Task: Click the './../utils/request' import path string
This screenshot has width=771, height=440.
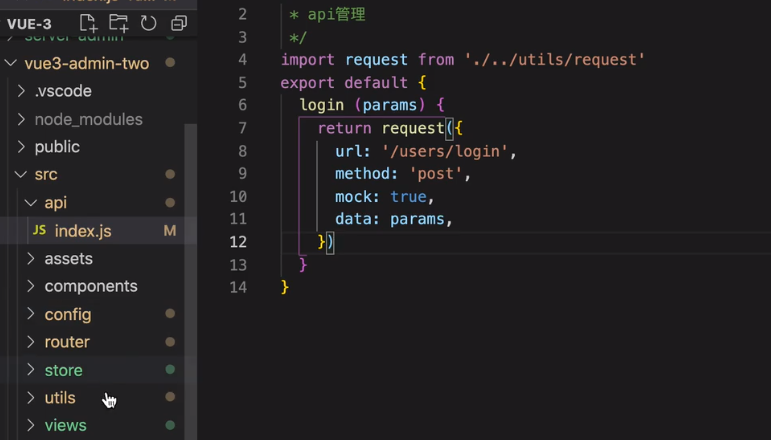Action: pyautogui.click(x=555, y=60)
